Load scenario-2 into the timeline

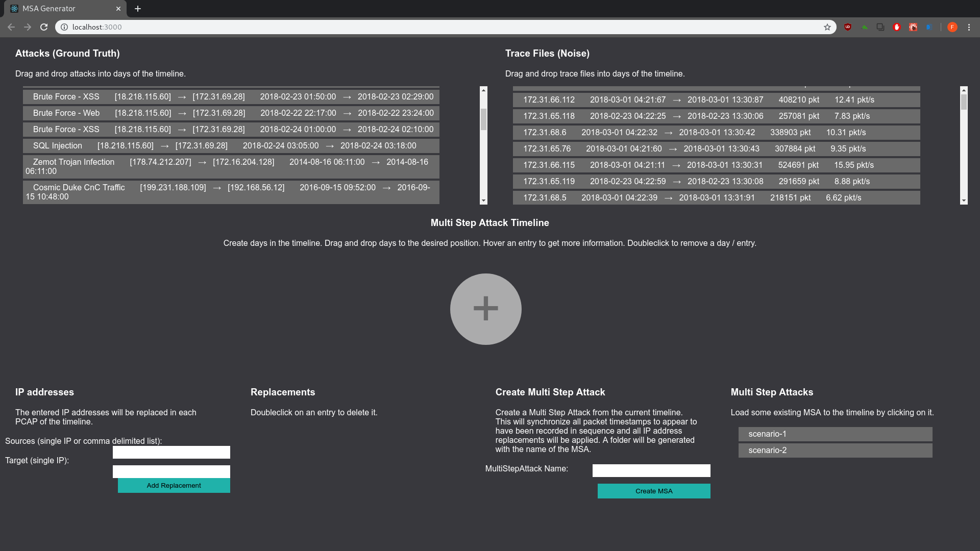click(x=835, y=450)
